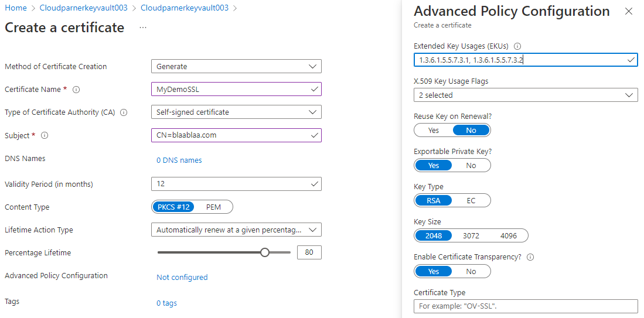Set Exportable Private Key to No
This screenshot has width=644, height=318.
tap(471, 165)
